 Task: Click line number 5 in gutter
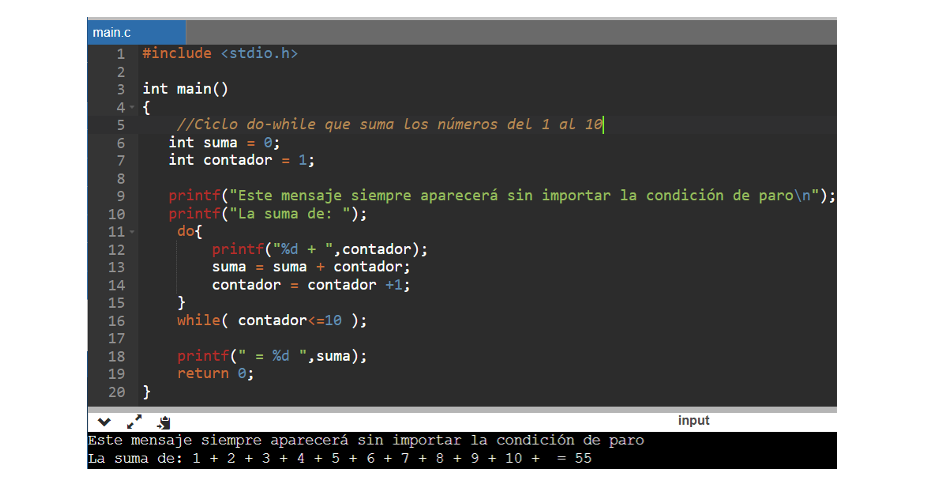coord(121,125)
